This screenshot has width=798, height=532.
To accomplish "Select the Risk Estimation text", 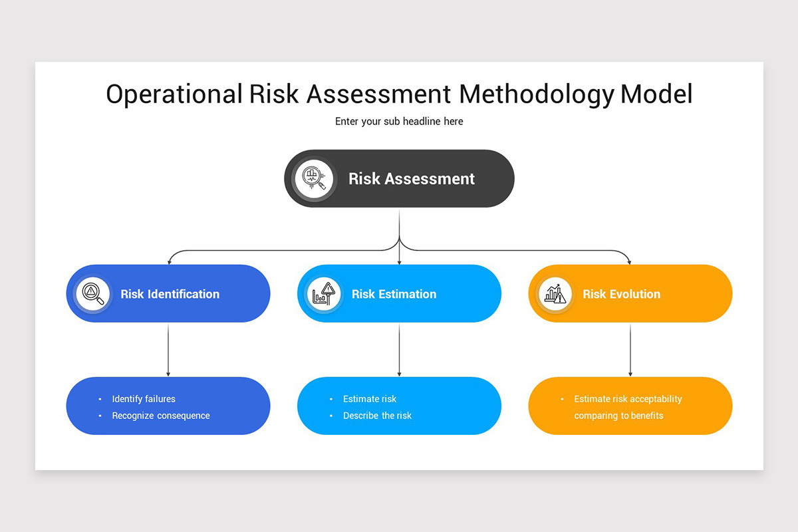I will (x=395, y=294).
